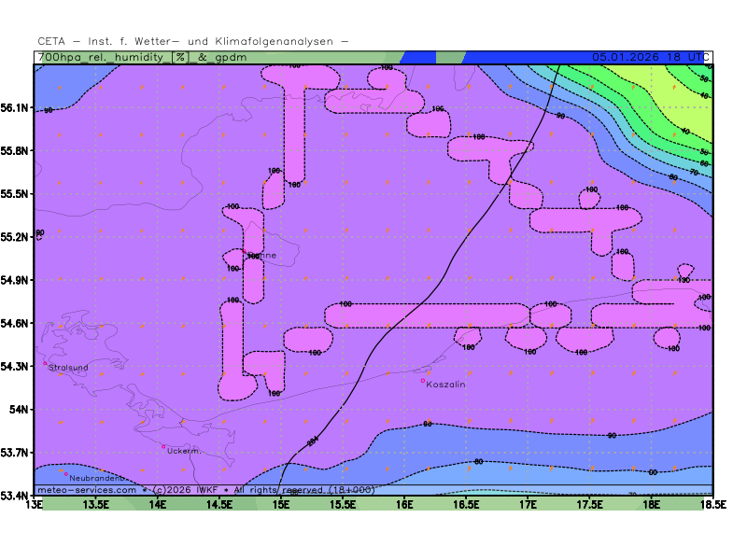Click the Uckerm. town marker dot

tap(163, 446)
